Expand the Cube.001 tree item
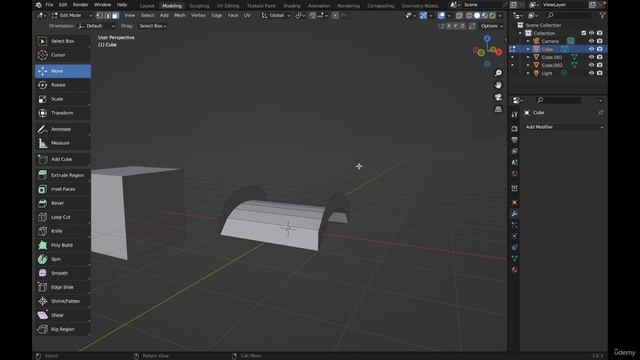 pyautogui.click(x=528, y=57)
